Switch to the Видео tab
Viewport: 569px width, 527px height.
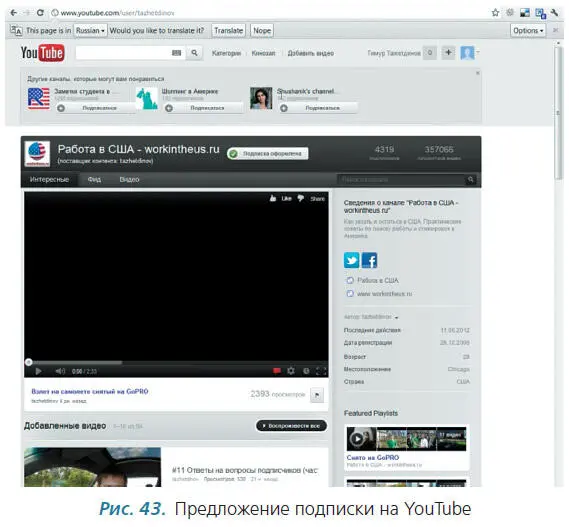point(129,180)
